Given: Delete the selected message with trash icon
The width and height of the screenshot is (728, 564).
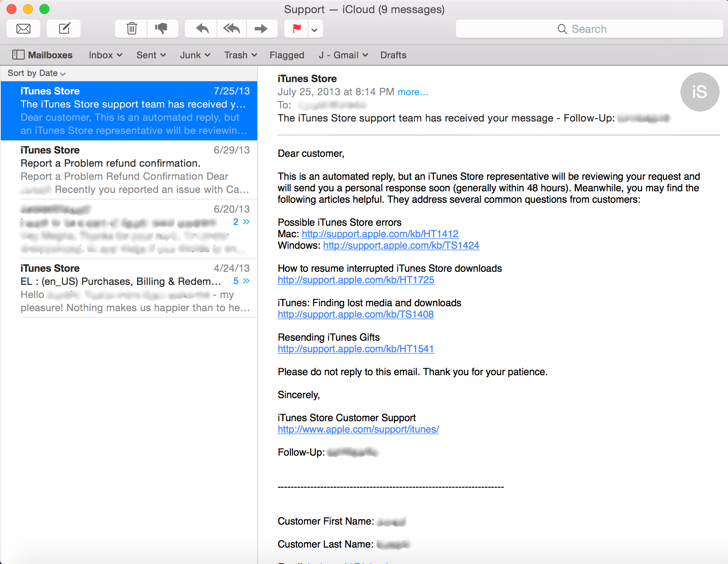Looking at the screenshot, I should point(131,29).
